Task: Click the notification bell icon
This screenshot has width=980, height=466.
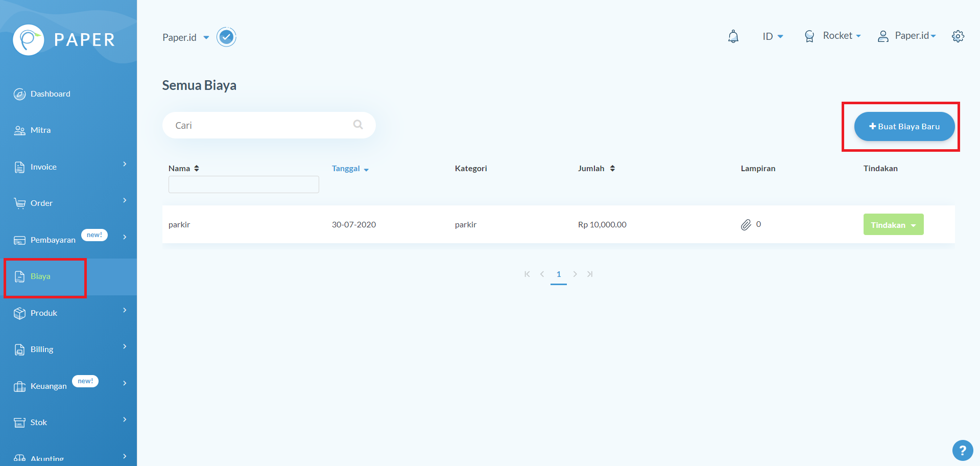Action: click(x=733, y=36)
